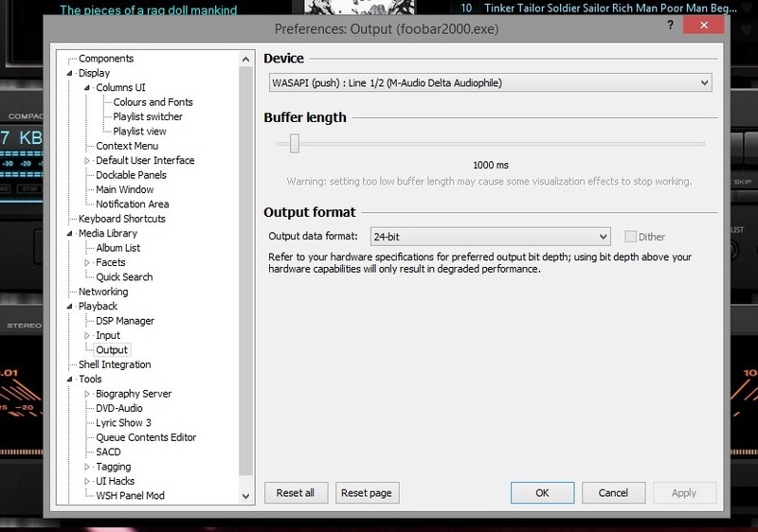Close the Preferences dialog
758x532 pixels.
pos(704,25)
